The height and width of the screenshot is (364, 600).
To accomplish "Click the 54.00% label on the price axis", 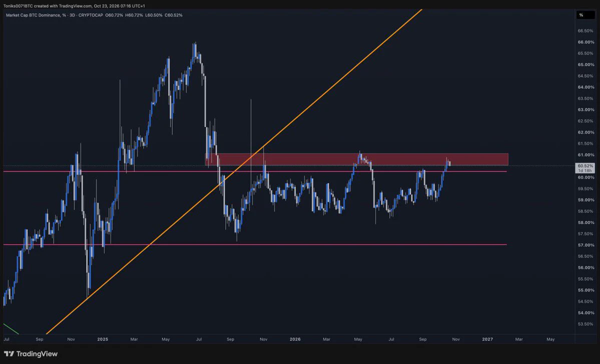I will [x=586, y=313].
